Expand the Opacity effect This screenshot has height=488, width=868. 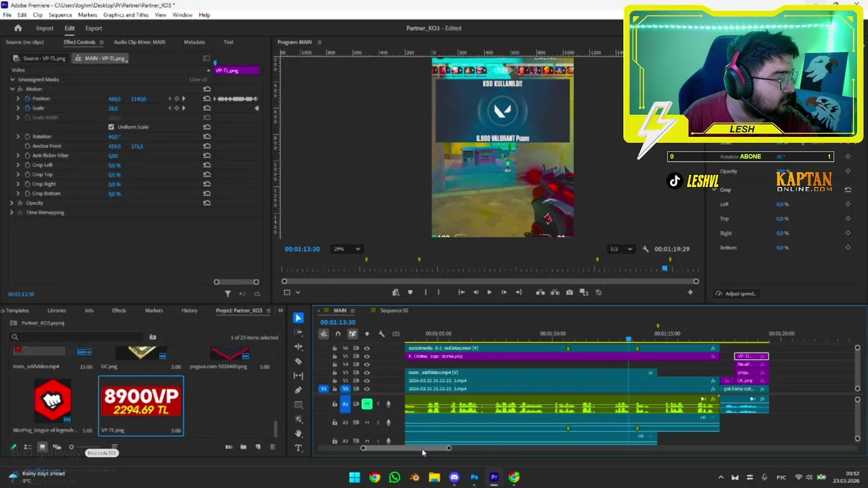[12, 203]
